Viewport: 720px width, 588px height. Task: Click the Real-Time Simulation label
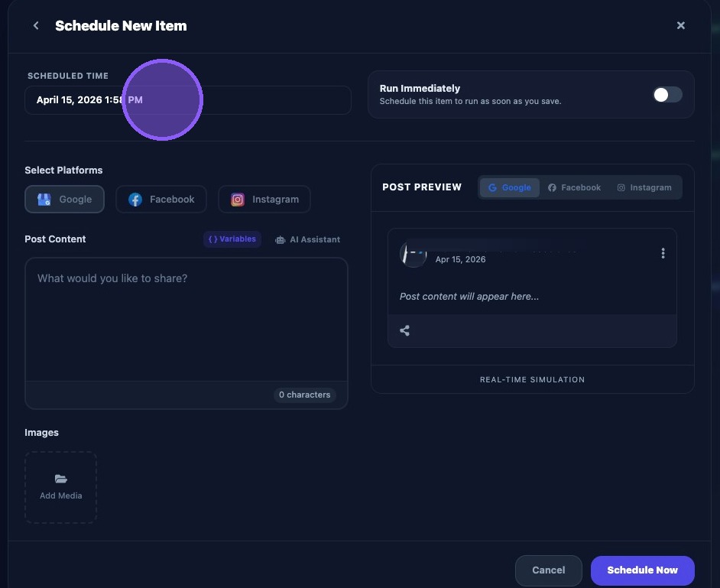532,379
